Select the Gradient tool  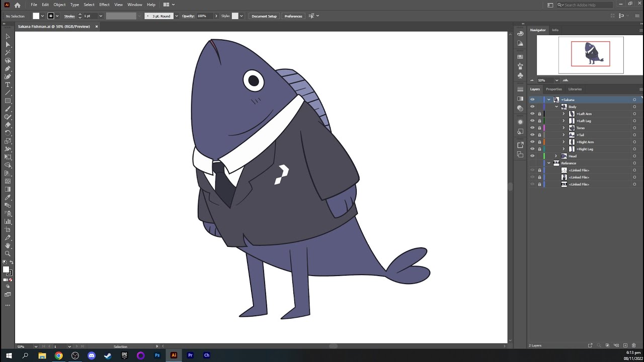point(8,189)
